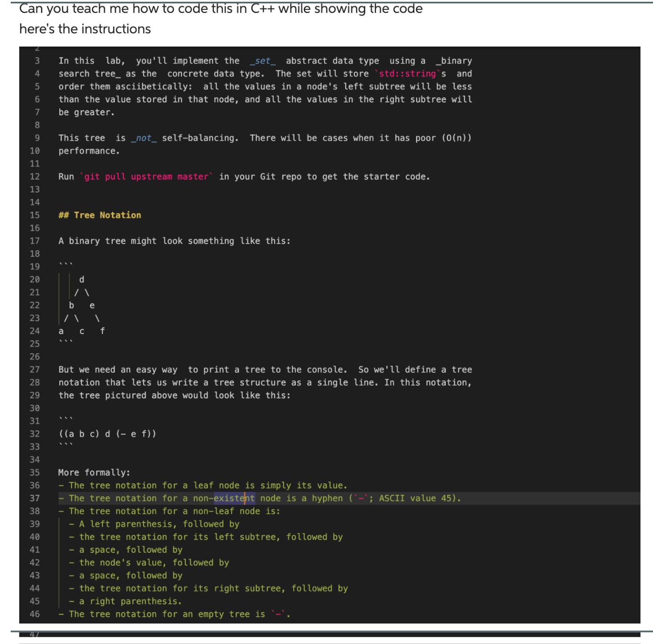Click the leaf node "f" in the tree diagram

click(x=102, y=330)
